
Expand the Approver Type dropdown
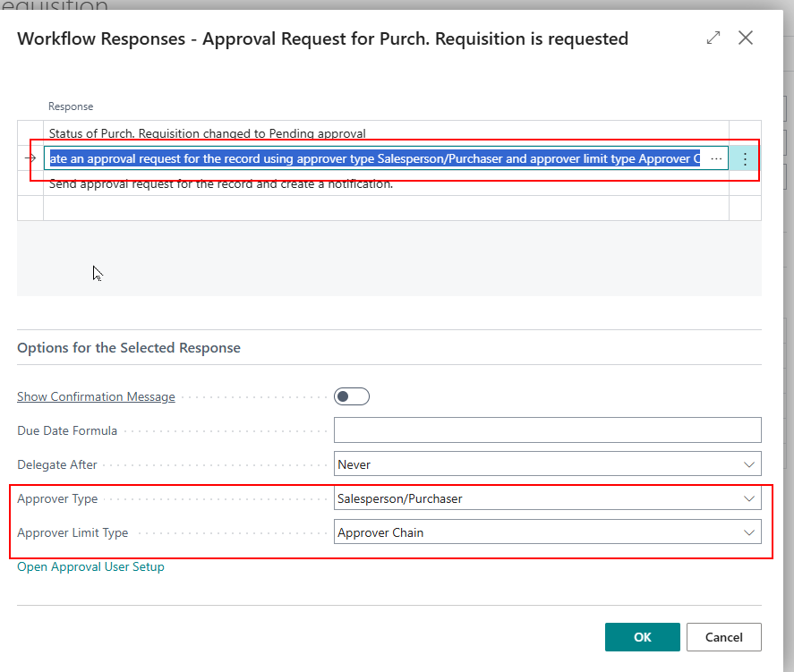[x=547, y=498]
